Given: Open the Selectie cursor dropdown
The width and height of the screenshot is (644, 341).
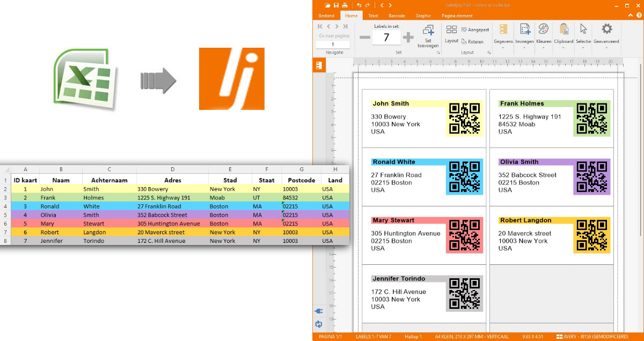Looking at the screenshot, I should (x=583, y=36).
